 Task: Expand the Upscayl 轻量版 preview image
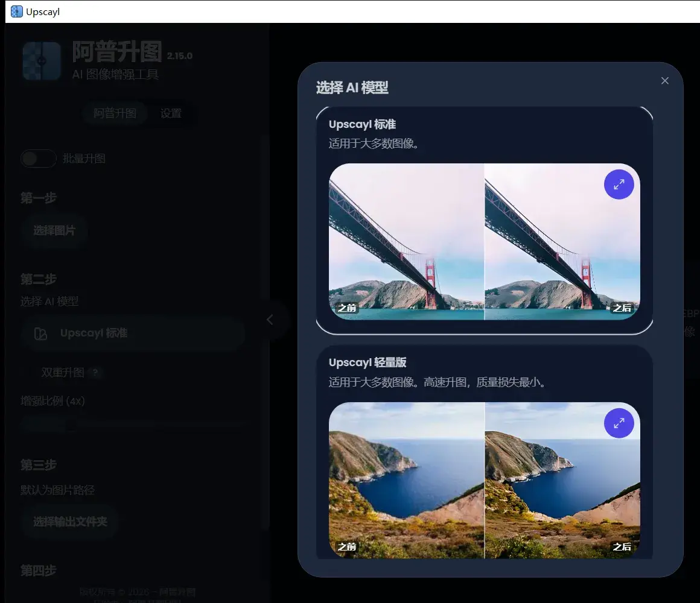(x=619, y=423)
